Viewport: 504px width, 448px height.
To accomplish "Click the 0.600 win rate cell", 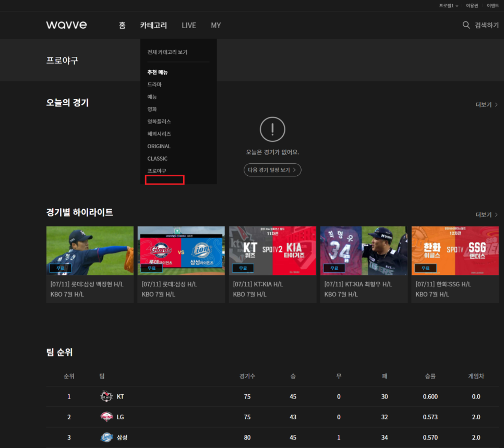I will pos(430,396).
